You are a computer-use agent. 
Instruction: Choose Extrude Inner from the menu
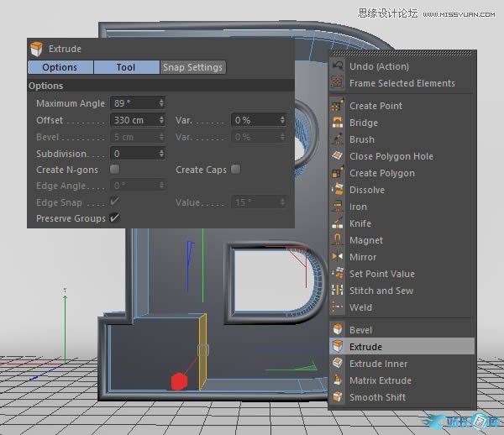click(x=378, y=364)
